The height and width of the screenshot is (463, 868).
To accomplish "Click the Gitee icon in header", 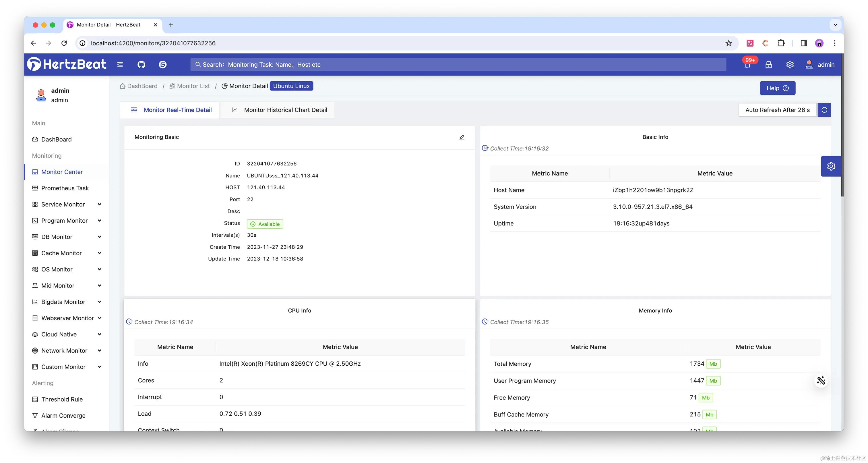I will tap(163, 64).
